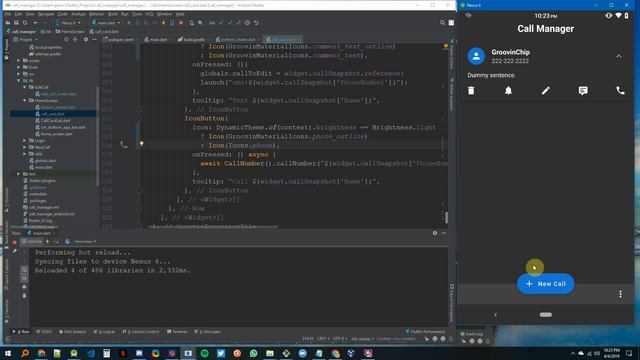This screenshot has height=360, width=640.
Task: Tap the edit pencil icon on the call card
Action: (545, 91)
